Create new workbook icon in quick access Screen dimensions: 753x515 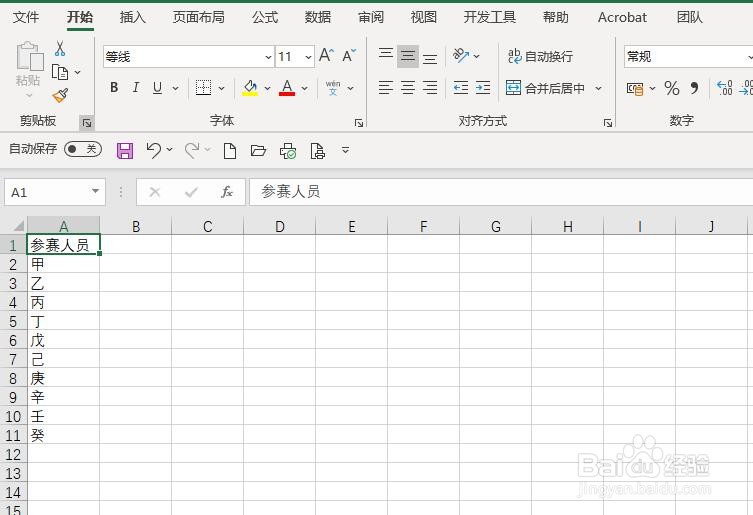pos(230,151)
